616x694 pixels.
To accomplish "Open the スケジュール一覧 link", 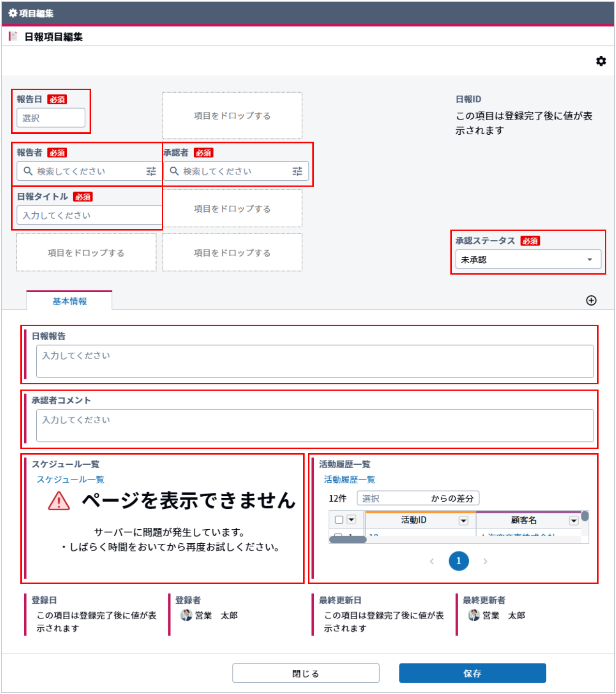I will click(71, 479).
